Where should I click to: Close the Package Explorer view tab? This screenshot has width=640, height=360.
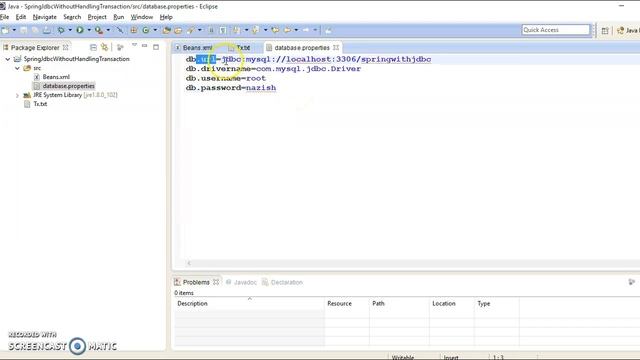(x=65, y=47)
